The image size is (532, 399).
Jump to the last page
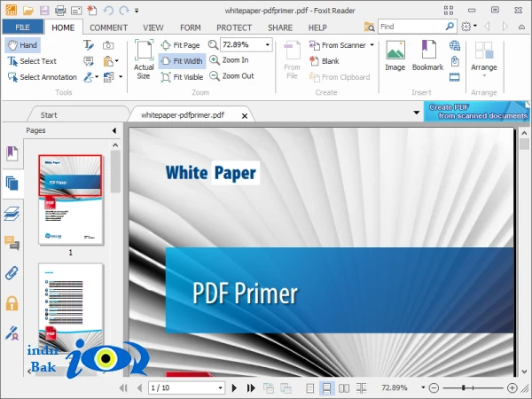click(251, 387)
